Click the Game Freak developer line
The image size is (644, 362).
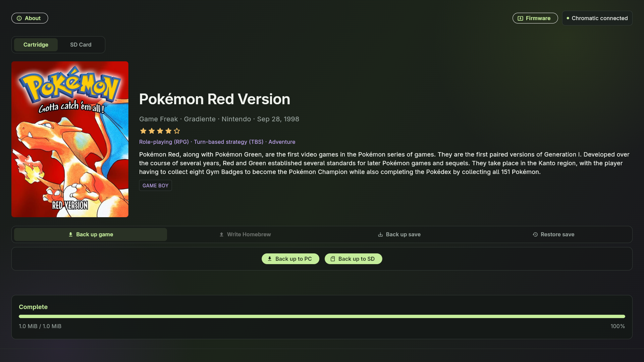[219, 119]
